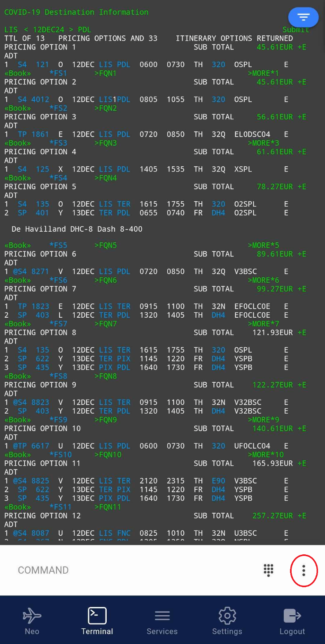Book pricing option 1

coord(17,73)
